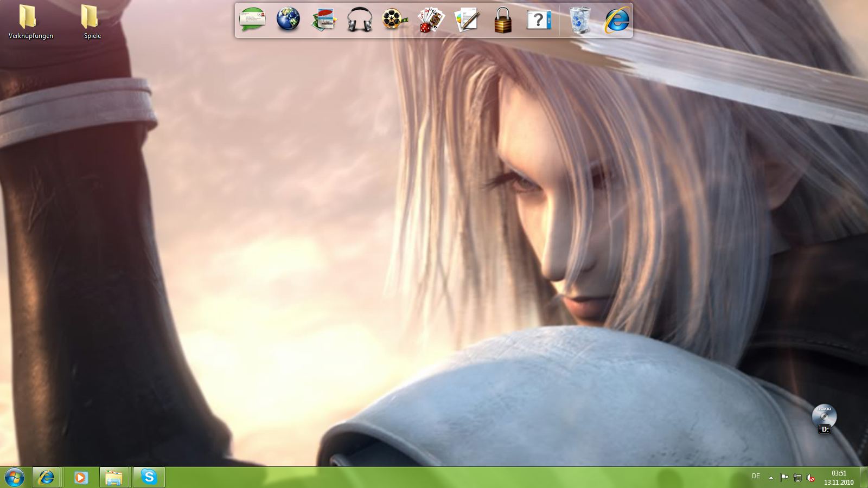Open the Verknüpfungen desktop folder
This screenshot has width=868, height=488.
[30, 22]
